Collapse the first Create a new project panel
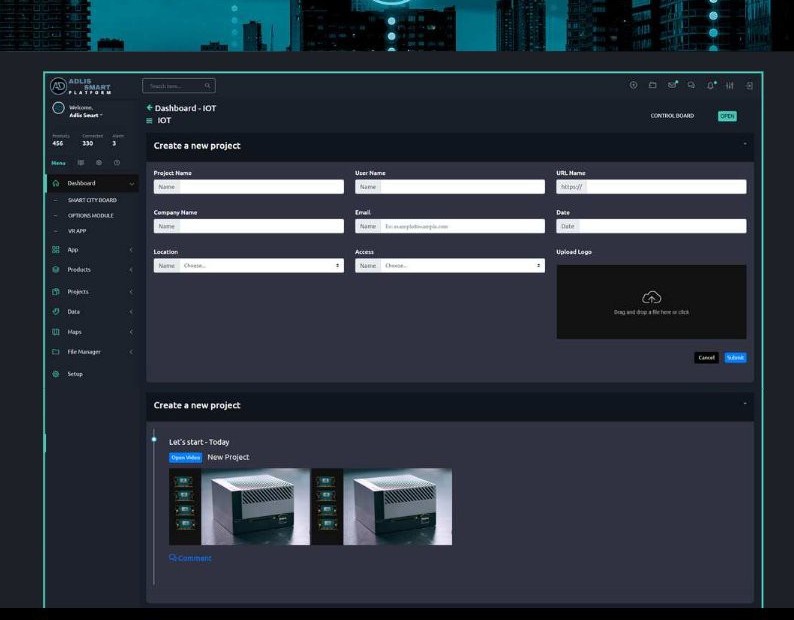The image size is (794, 620). pyautogui.click(x=745, y=144)
